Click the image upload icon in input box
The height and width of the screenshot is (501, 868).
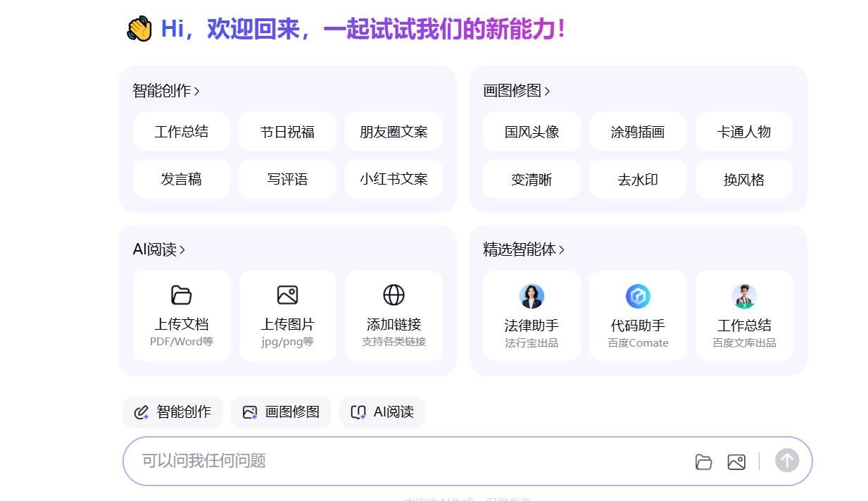tap(736, 462)
